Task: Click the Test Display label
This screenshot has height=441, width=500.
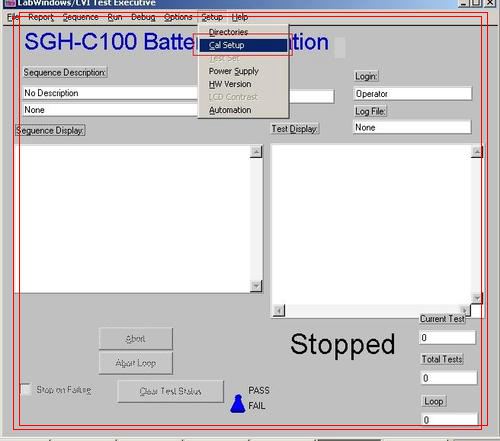Action: pos(295,129)
